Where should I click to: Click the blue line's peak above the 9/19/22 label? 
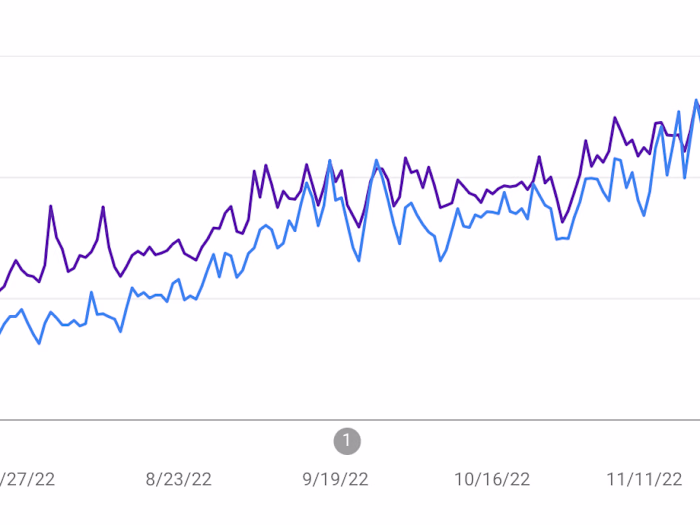tap(330, 160)
